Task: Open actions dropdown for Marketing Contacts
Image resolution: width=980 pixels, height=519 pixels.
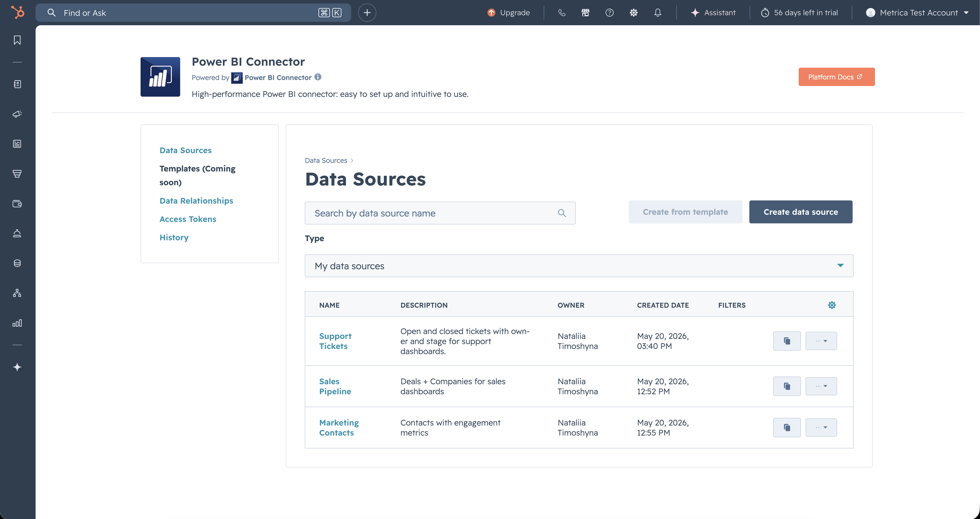Action: coord(821,427)
